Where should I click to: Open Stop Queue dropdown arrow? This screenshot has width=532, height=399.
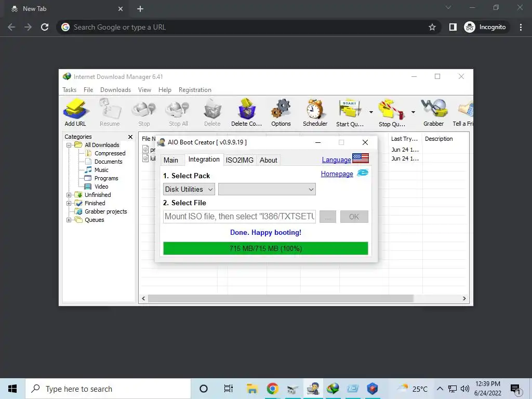(413, 112)
